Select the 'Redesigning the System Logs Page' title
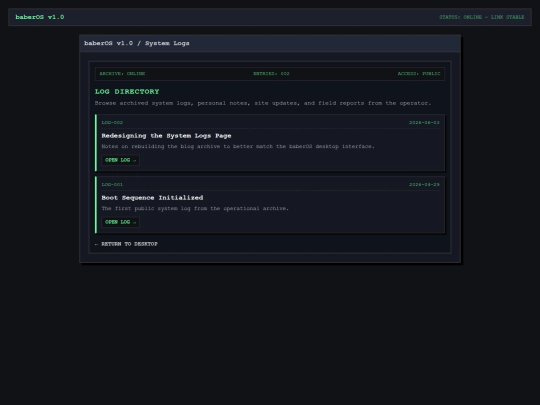The width and height of the screenshot is (540, 405). click(166, 136)
